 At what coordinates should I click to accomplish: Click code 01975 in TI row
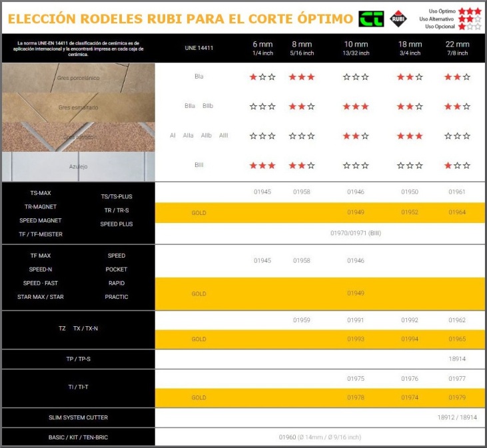[356, 379]
